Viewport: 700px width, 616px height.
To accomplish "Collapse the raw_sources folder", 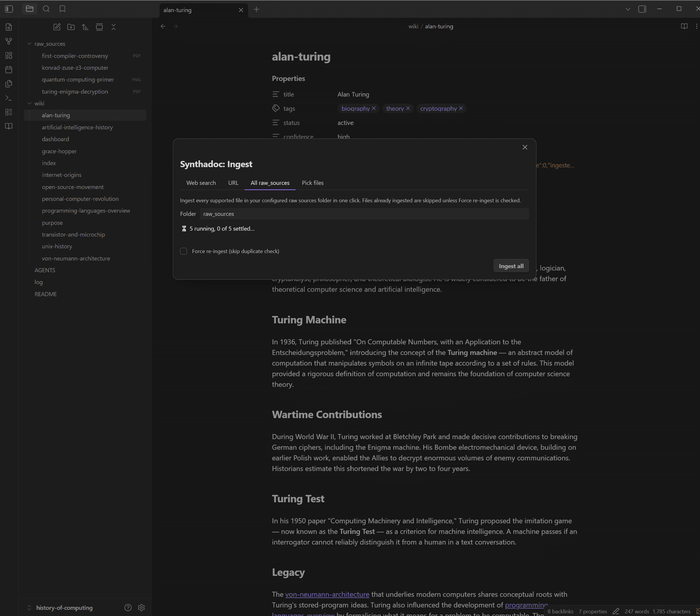I will click(30, 44).
